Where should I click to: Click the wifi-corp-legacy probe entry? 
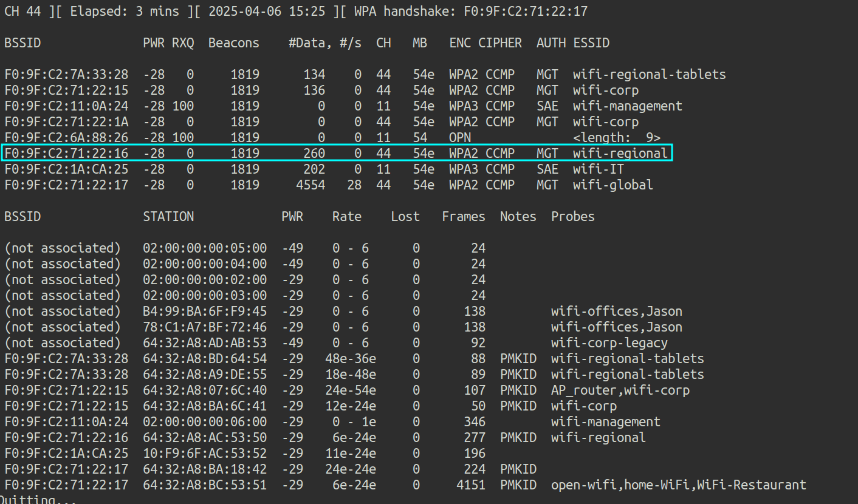pos(609,343)
